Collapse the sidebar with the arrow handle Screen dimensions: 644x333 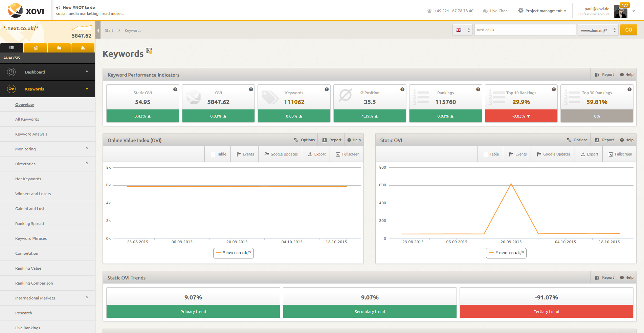98,30
